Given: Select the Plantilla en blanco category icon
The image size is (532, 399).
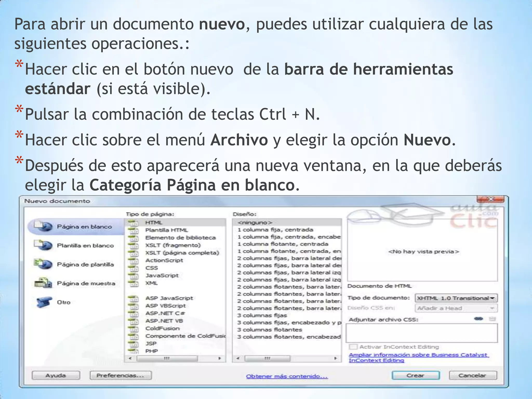Looking at the screenshot, I should click(43, 245).
